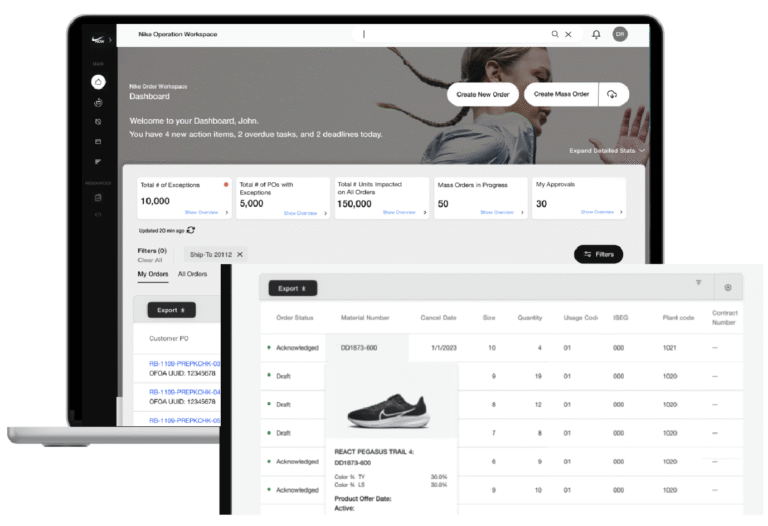Click the Plant code column header
This screenshot has height=526, width=768.
678,318
